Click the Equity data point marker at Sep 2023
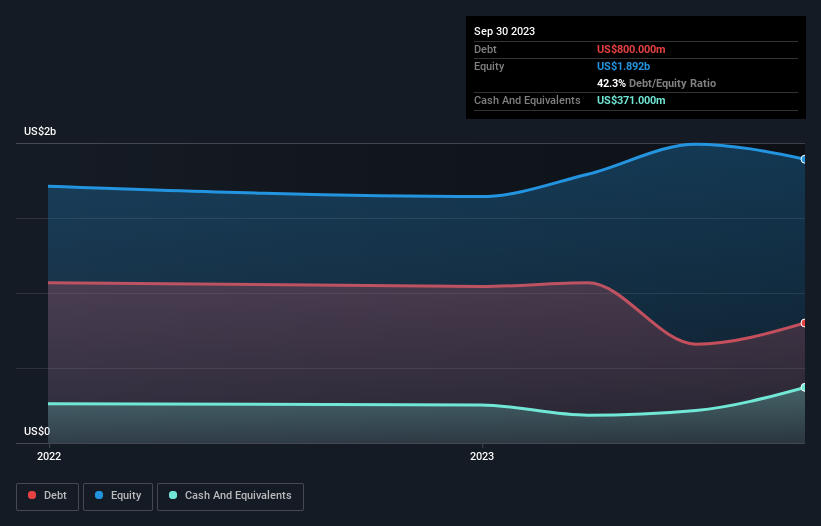 coord(804,159)
